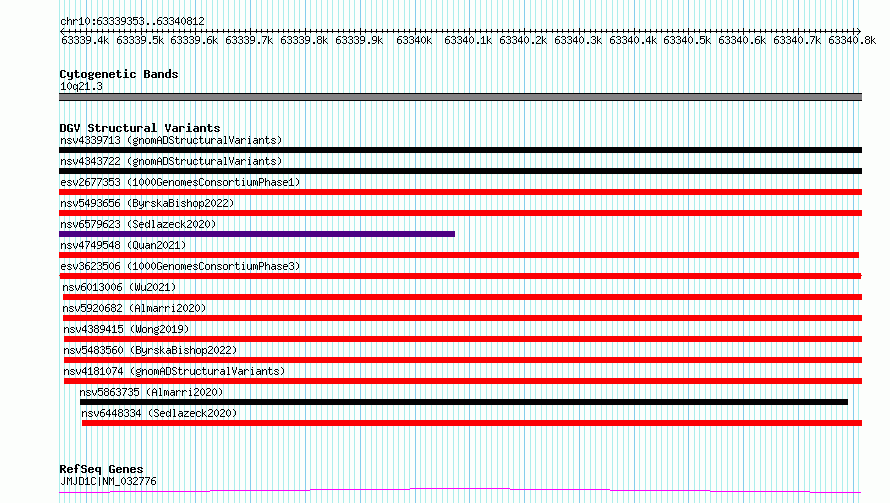
Task: Select the nsv4749548 Quan2021 label
Action: (x=123, y=245)
